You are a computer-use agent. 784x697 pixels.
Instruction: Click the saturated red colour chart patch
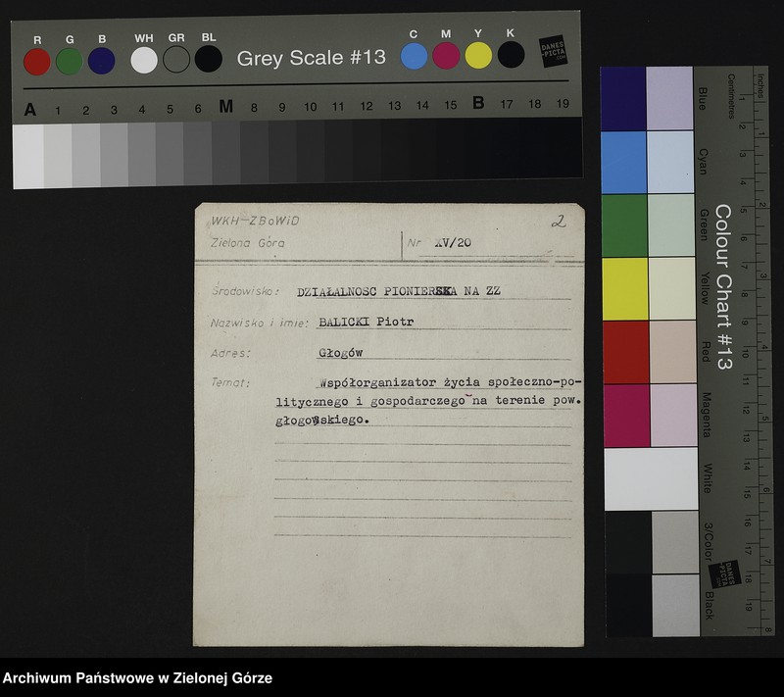pos(623,352)
